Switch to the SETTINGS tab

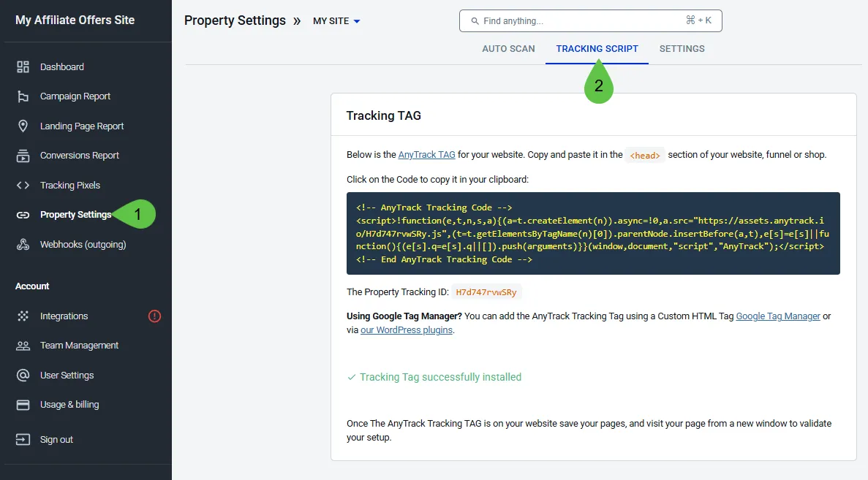coord(682,49)
